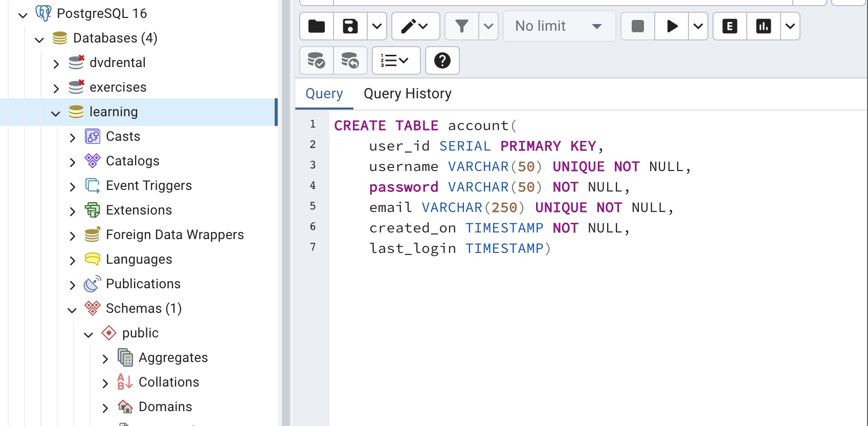Image resolution: width=868 pixels, height=426 pixels.
Task: Collapse the learning database node
Action: tap(55, 113)
